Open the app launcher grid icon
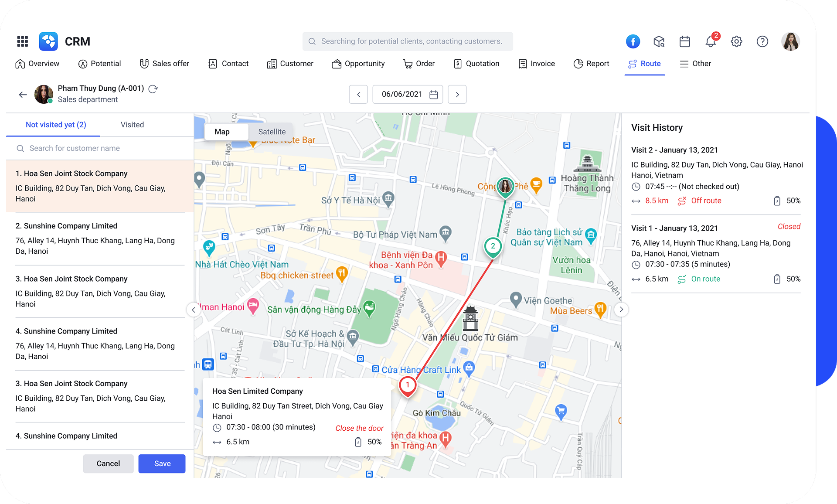The width and height of the screenshot is (837, 504). click(22, 41)
